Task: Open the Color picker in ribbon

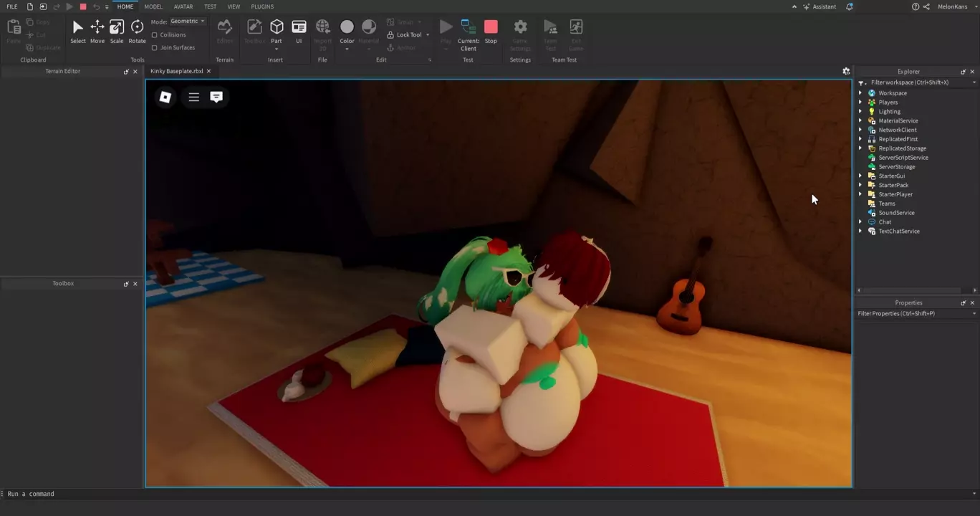Action: point(347,31)
